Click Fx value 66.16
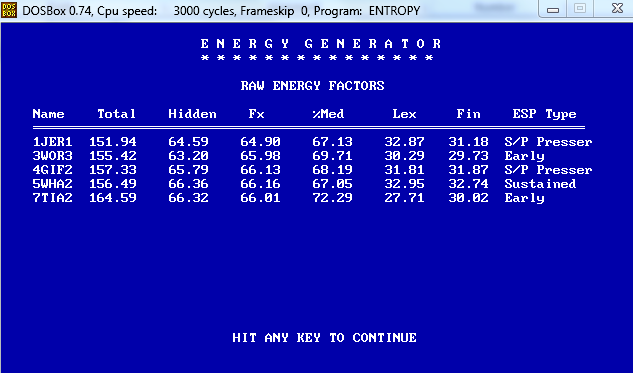 [x=260, y=184]
